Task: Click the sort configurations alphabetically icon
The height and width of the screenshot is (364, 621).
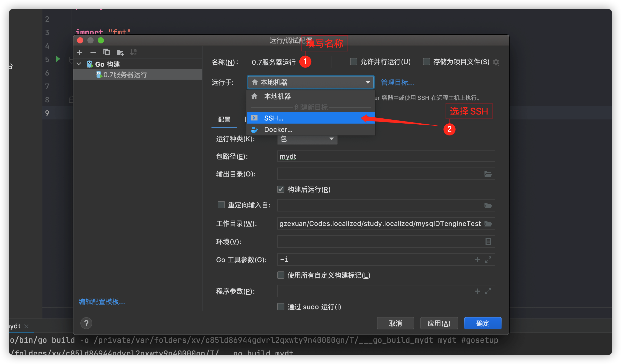Action: click(133, 52)
